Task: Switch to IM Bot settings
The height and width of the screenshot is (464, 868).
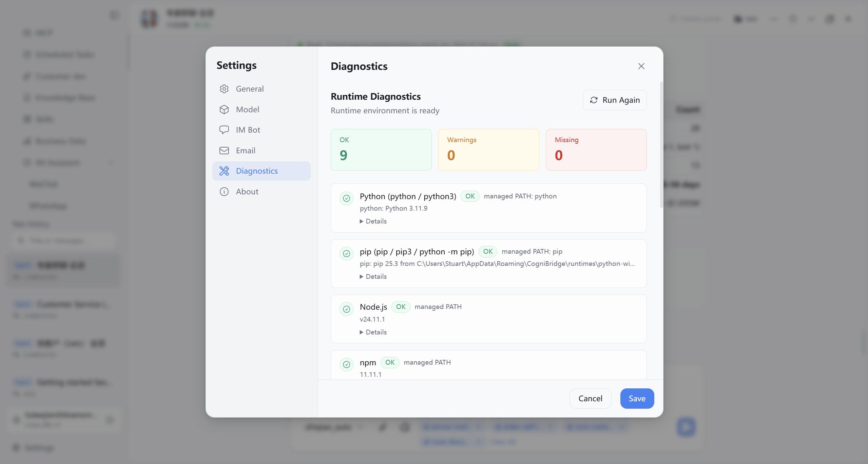Action: (x=261, y=130)
